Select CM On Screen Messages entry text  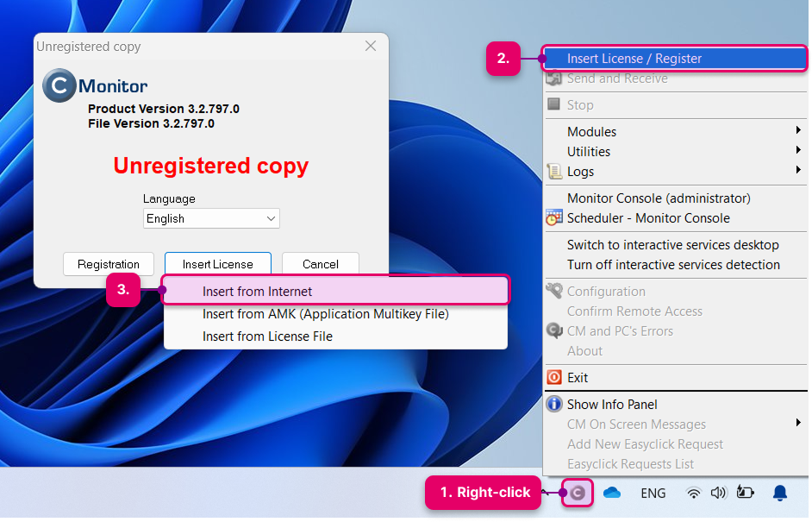(636, 424)
